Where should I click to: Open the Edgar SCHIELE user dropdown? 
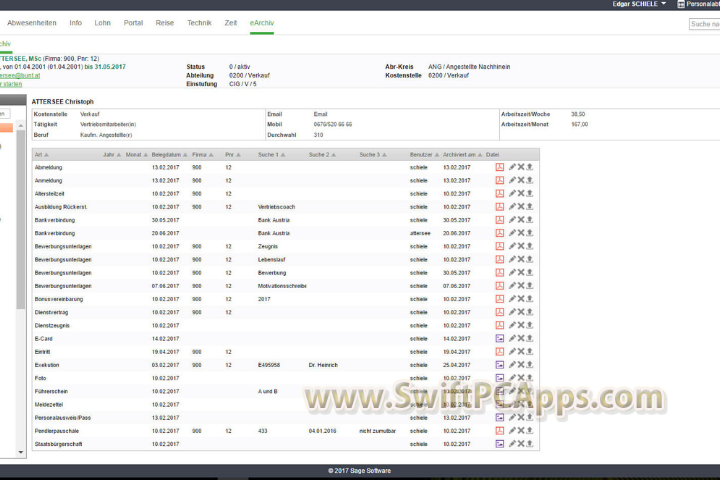point(639,4)
